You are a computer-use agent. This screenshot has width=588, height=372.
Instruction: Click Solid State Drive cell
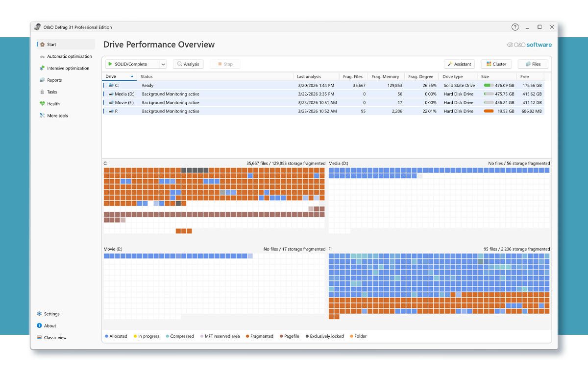459,86
